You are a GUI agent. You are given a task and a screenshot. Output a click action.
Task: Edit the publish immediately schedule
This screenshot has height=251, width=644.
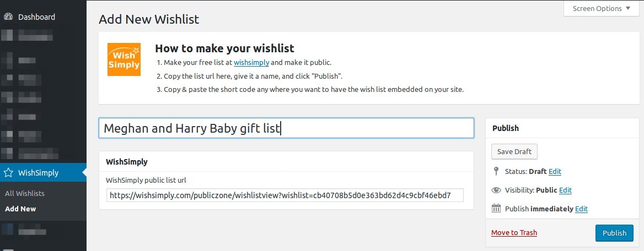tap(581, 209)
